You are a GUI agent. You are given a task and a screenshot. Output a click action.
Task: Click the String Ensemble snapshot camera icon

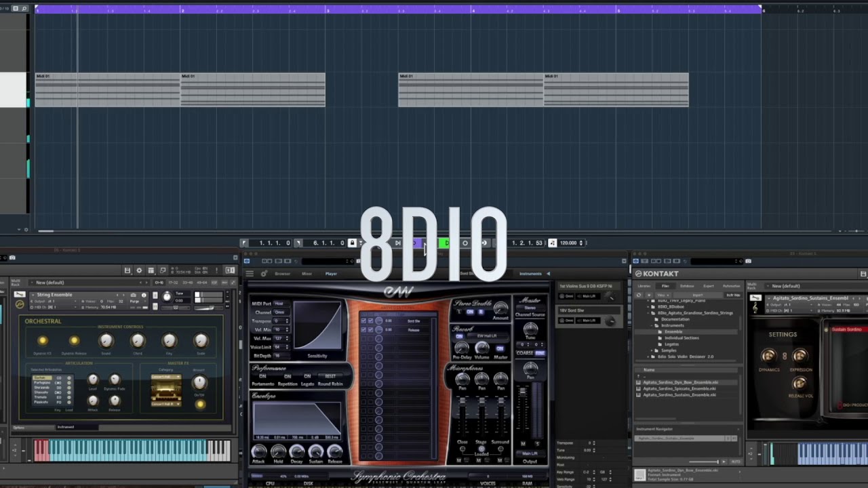133,295
